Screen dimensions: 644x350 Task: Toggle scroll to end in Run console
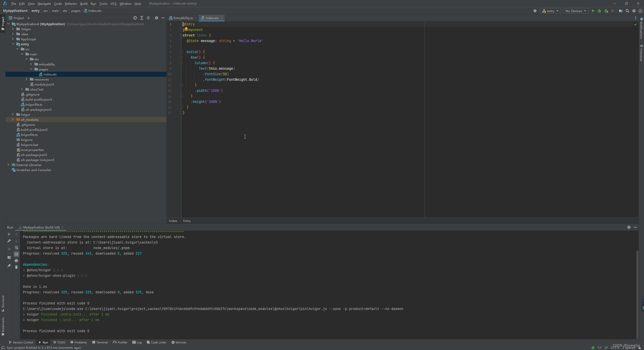click(16, 254)
